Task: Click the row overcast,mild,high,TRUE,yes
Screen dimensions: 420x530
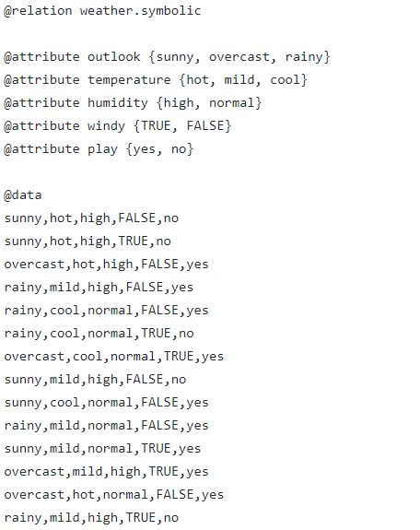Action: [x=107, y=472]
